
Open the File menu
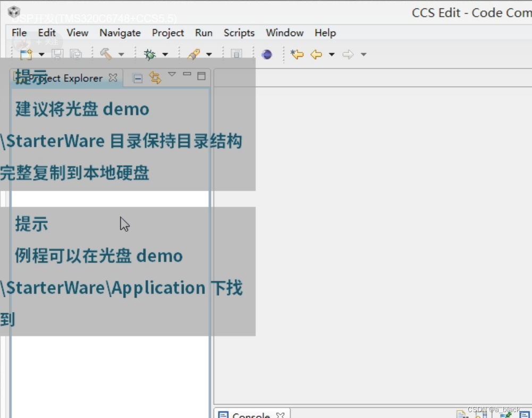[x=19, y=32]
